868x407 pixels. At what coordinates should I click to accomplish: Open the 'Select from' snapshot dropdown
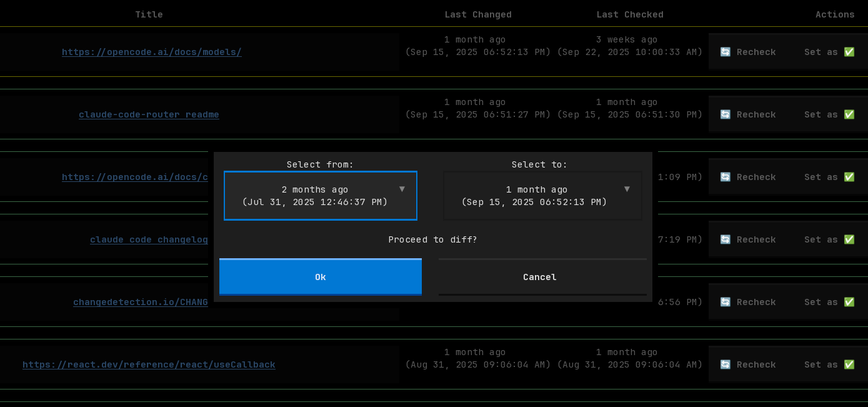coord(321,196)
